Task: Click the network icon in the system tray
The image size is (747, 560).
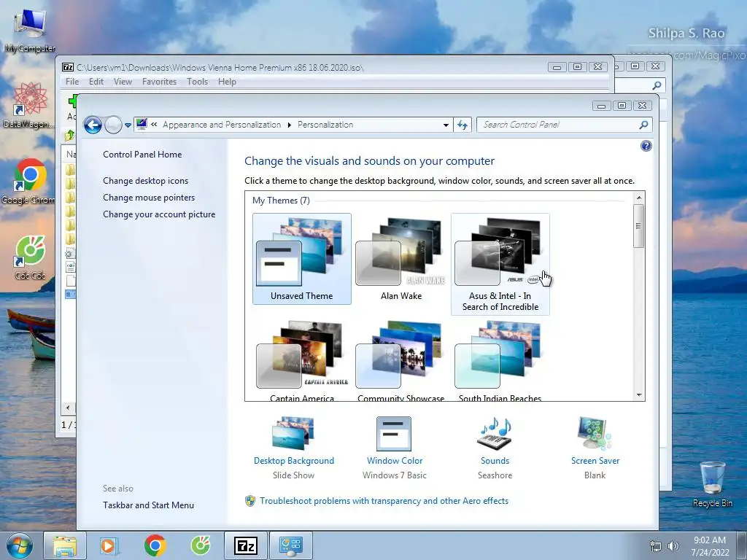Action: [656, 546]
